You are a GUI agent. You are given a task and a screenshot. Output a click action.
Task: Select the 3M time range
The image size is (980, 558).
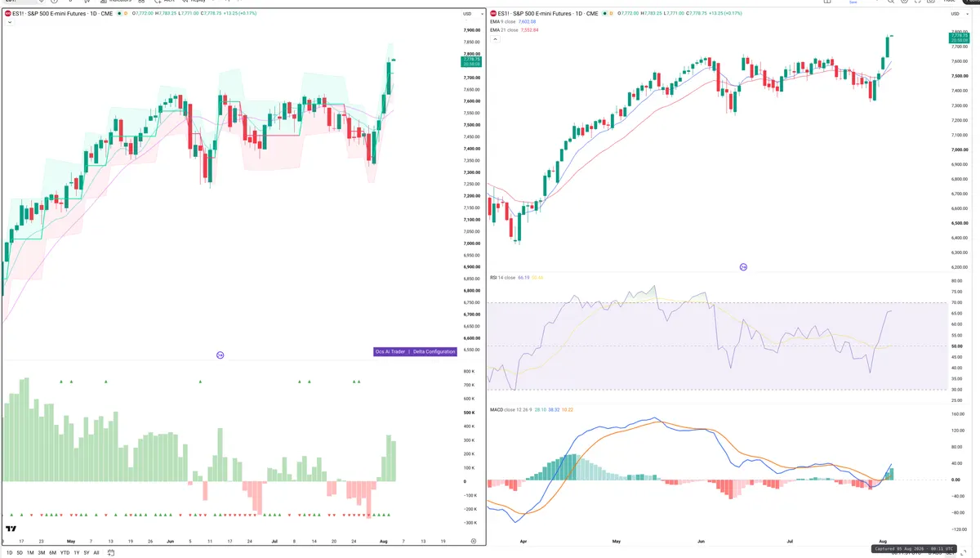pyautogui.click(x=42, y=553)
